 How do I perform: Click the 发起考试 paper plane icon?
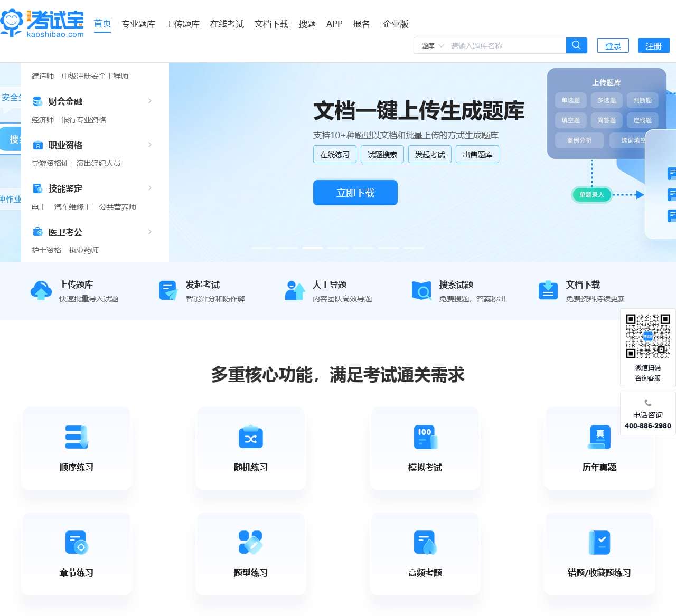pos(168,291)
